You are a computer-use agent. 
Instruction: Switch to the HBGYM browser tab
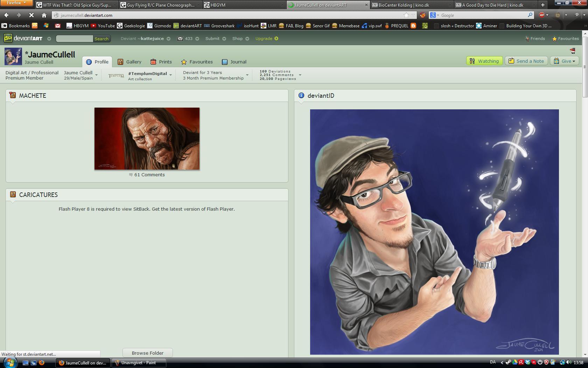tap(244, 5)
